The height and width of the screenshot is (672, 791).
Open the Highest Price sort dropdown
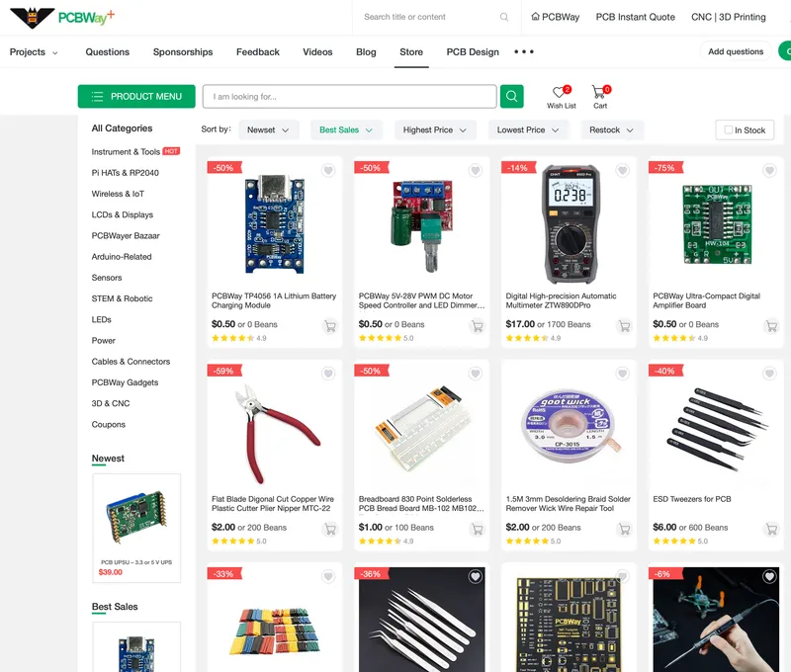tap(435, 129)
